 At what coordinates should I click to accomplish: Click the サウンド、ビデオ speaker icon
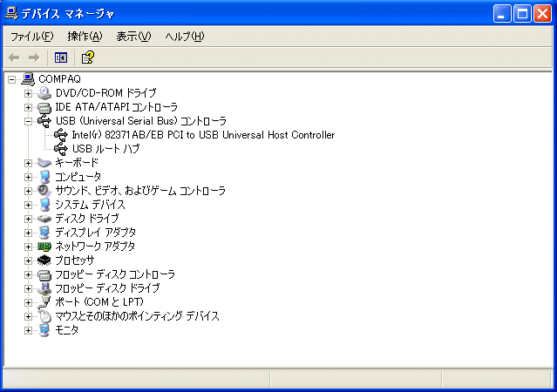[x=44, y=191]
